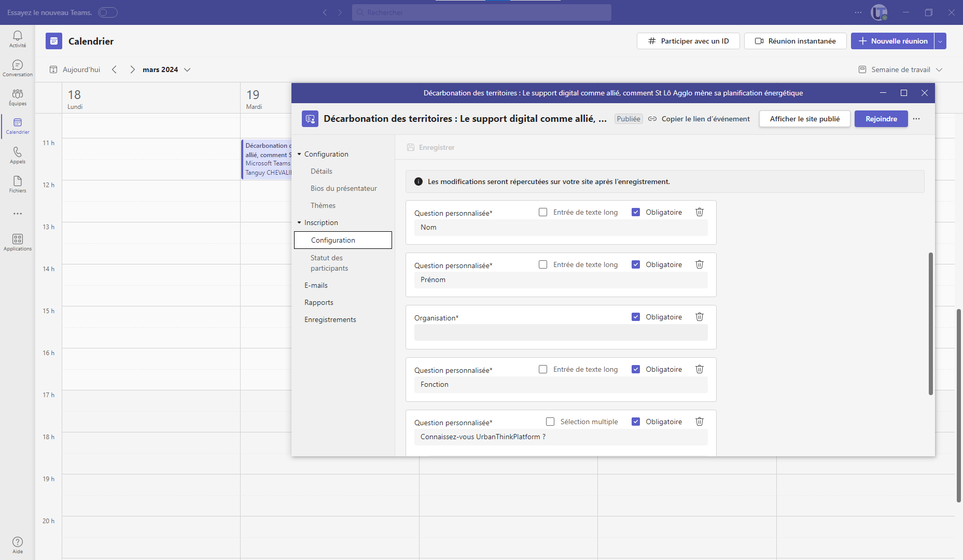Open the Applications store icon
The width and height of the screenshot is (963, 560).
18,242
